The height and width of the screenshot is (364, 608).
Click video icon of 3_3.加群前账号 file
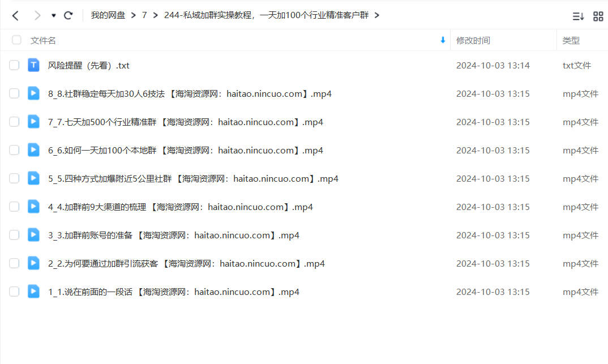click(x=34, y=235)
